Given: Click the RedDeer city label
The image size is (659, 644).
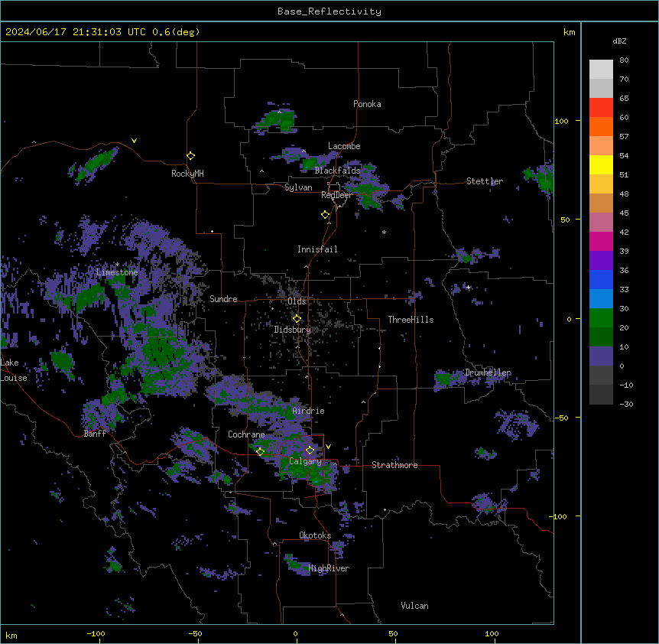Looking at the screenshot, I should (x=336, y=195).
